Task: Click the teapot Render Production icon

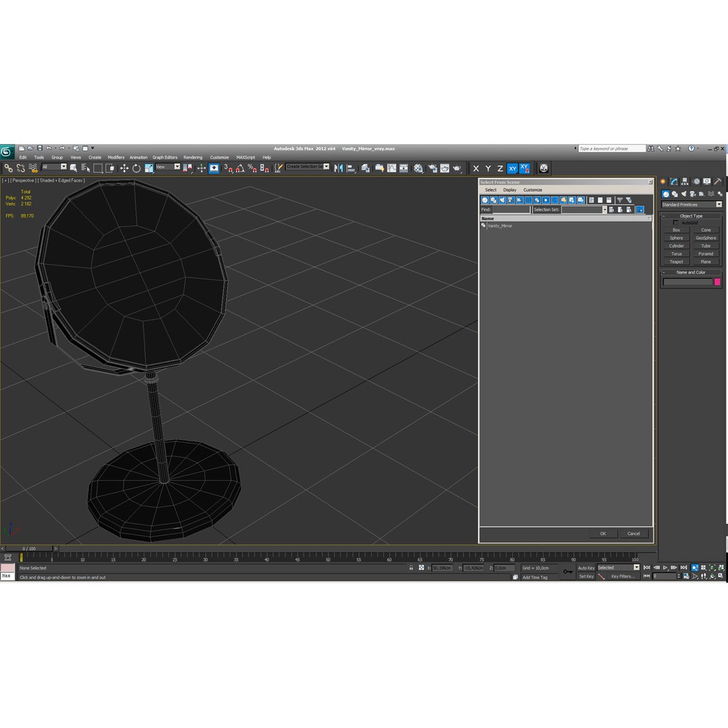Action: pyautogui.click(x=457, y=168)
